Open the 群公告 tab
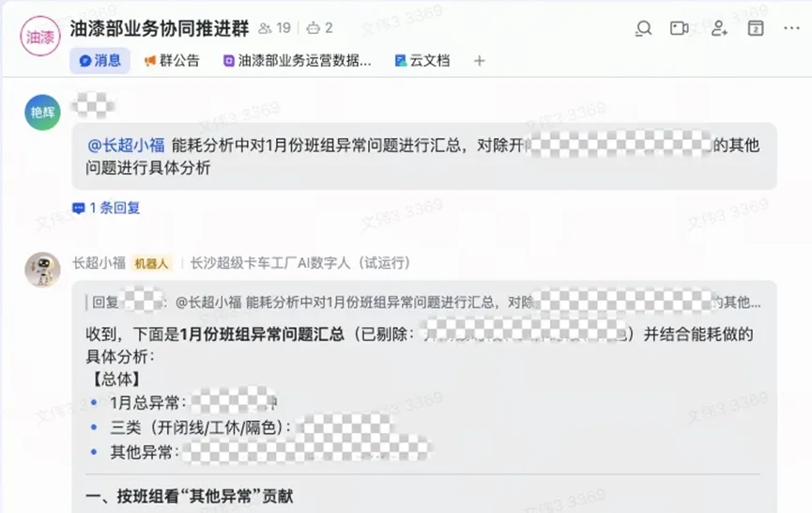Image resolution: width=812 pixels, height=513 pixels. 172,61
